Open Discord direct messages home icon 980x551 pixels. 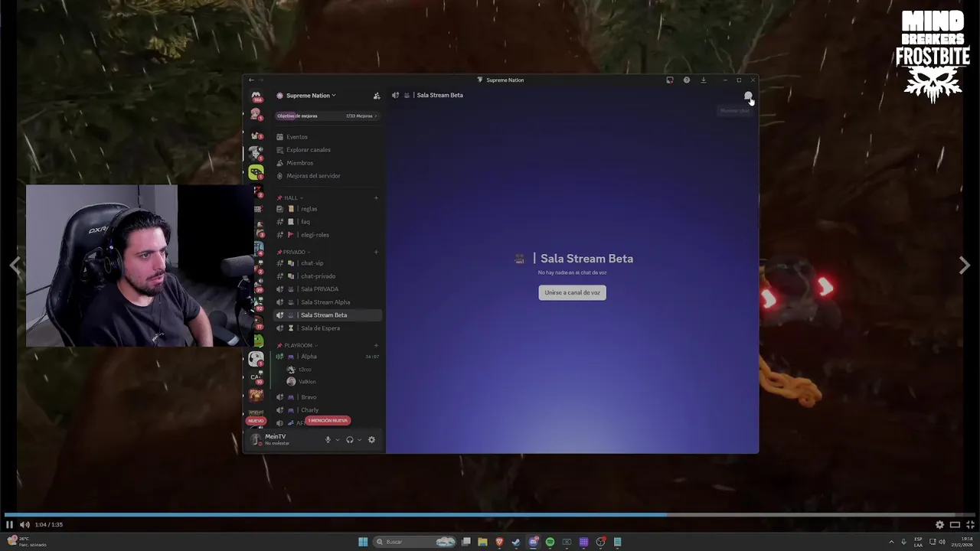256,96
